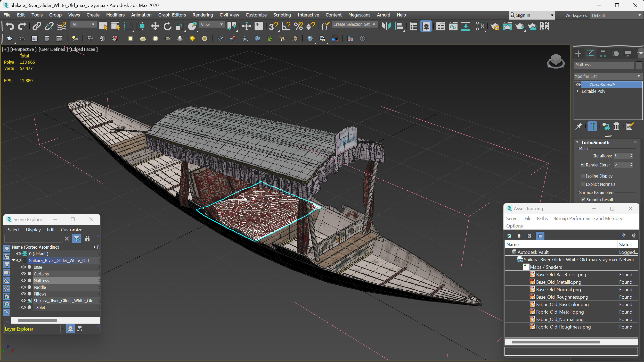This screenshot has width=644, height=362.
Task: Enable Explicit Normals checkbox
Action: tap(582, 184)
